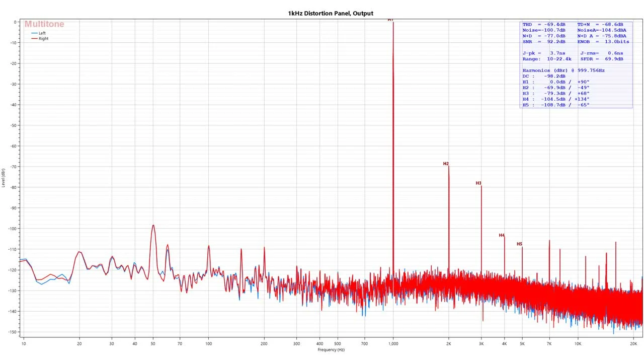Click the "500" frequency axis tick label
644x363 pixels.
pyautogui.click(x=338, y=344)
